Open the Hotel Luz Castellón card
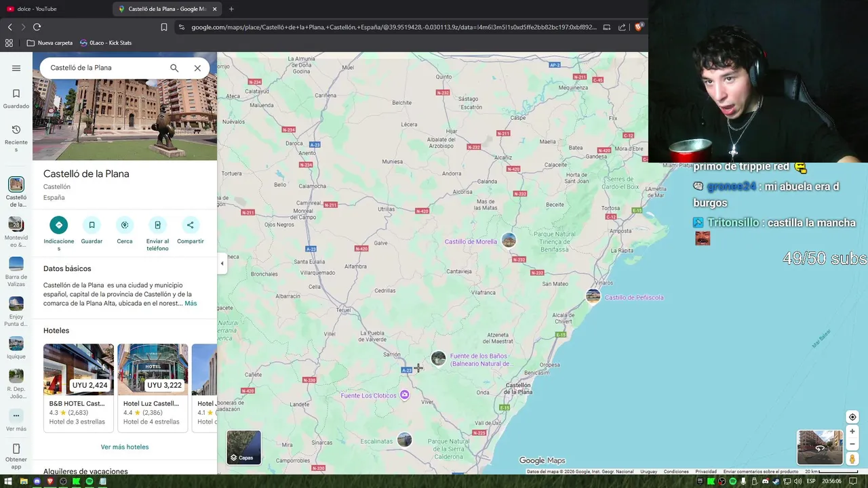 point(153,388)
